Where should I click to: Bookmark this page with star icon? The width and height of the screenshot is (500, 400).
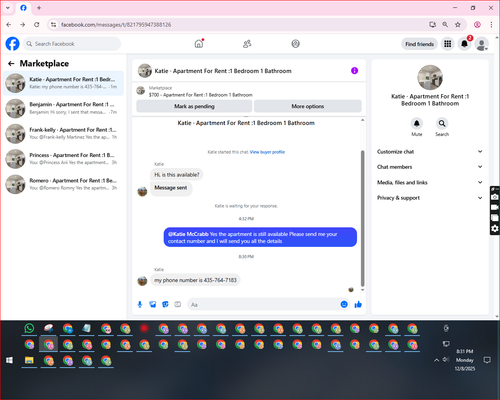pyautogui.click(x=458, y=25)
